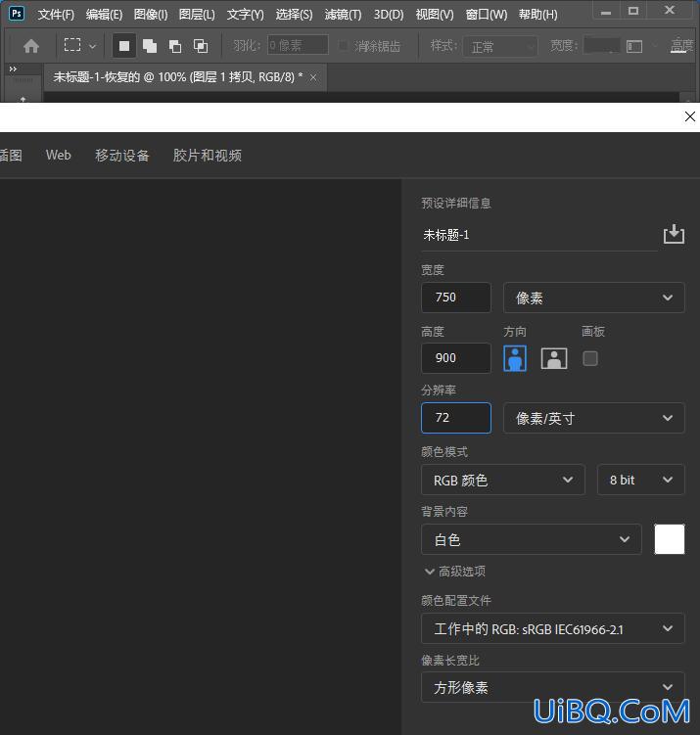Toggle the anti-alias (消除锯齿) checkbox
Image resolution: width=700 pixels, height=735 pixels.
(x=344, y=45)
